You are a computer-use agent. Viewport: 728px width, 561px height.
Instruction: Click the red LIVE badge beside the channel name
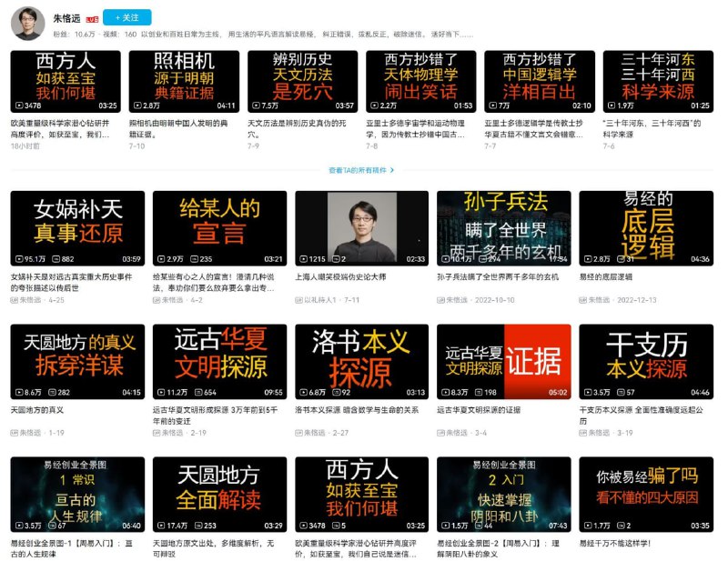pos(92,18)
